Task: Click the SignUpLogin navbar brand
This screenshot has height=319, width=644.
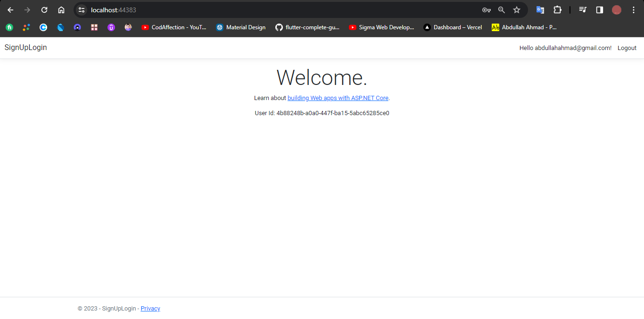Action: 26,48
